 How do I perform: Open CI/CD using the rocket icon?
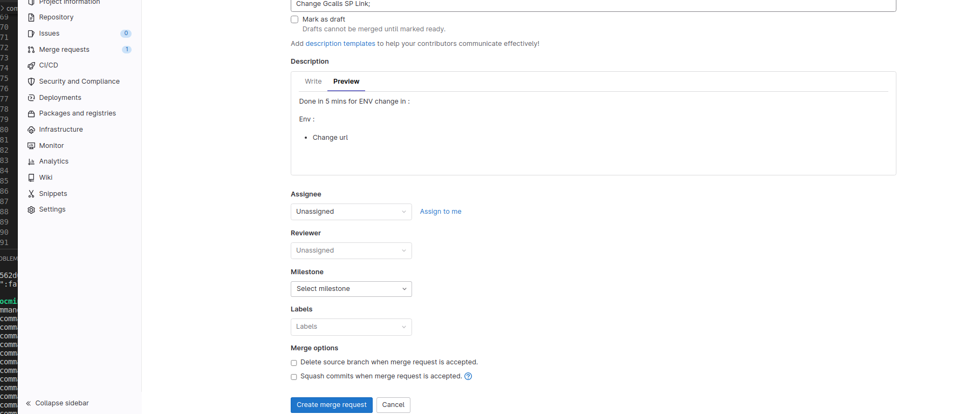[x=31, y=65]
